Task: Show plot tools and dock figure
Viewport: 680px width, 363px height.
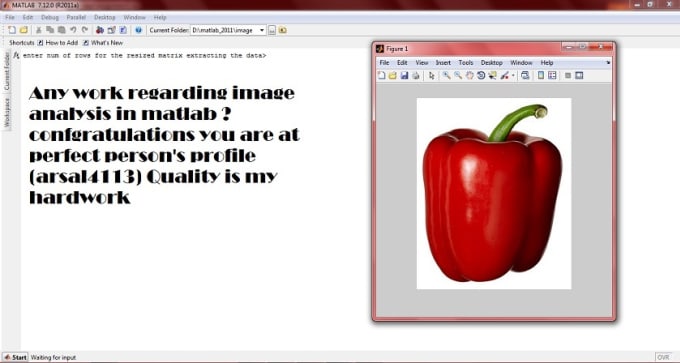Action: tap(579, 75)
